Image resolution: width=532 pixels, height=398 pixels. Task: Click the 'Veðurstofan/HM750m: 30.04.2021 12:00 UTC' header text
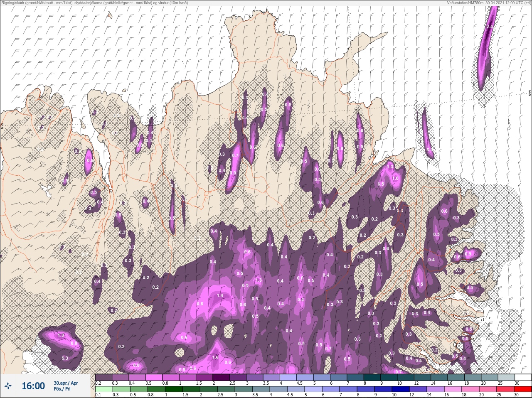(489, 3)
